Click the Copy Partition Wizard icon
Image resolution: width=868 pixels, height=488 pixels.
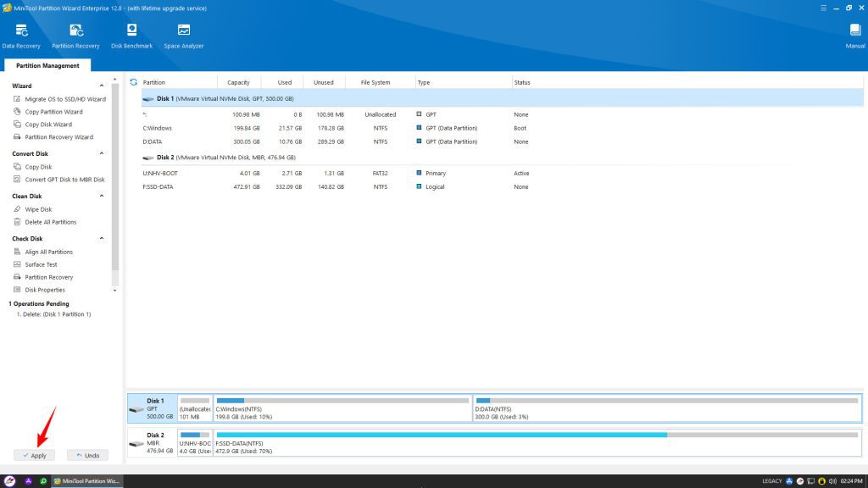click(x=17, y=111)
